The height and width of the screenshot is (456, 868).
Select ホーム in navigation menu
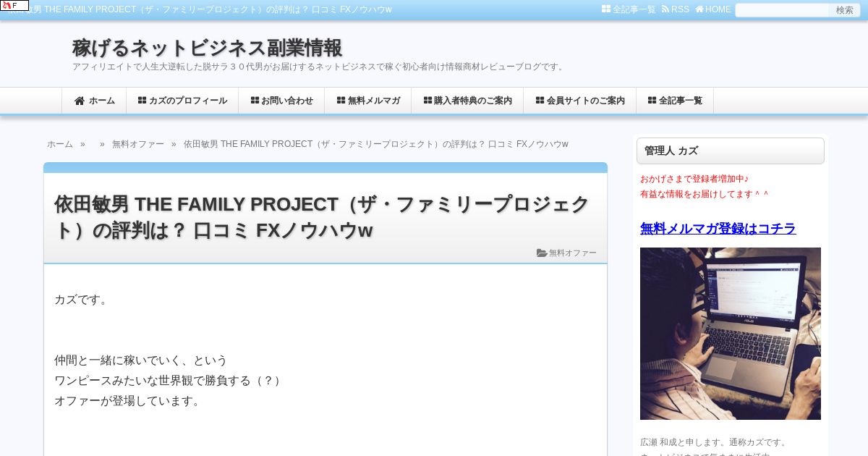[x=94, y=101]
